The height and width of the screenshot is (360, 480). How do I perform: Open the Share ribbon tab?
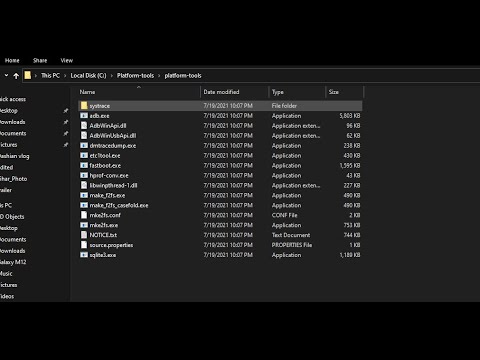[40, 60]
